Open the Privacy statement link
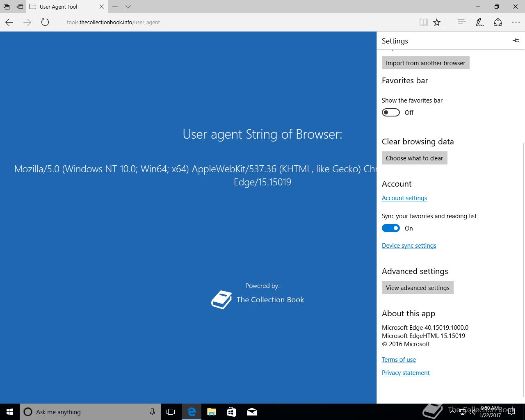This screenshot has width=525, height=420. click(406, 372)
